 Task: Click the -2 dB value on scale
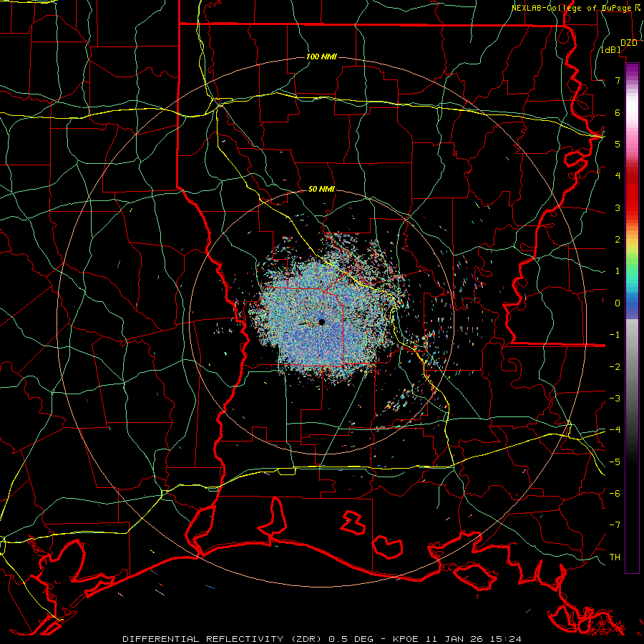(x=615, y=367)
